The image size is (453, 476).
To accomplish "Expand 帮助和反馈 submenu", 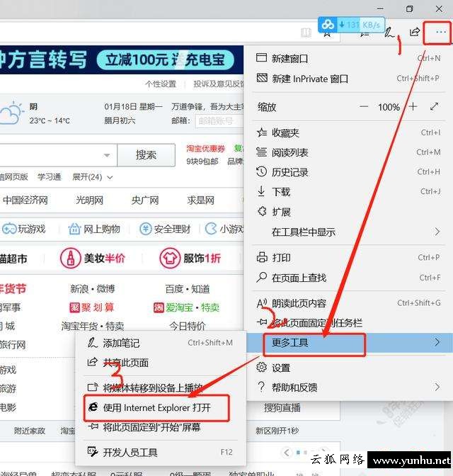I will (348, 387).
